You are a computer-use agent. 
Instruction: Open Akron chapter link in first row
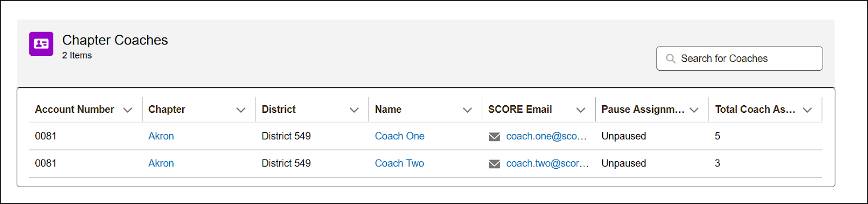pos(161,136)
